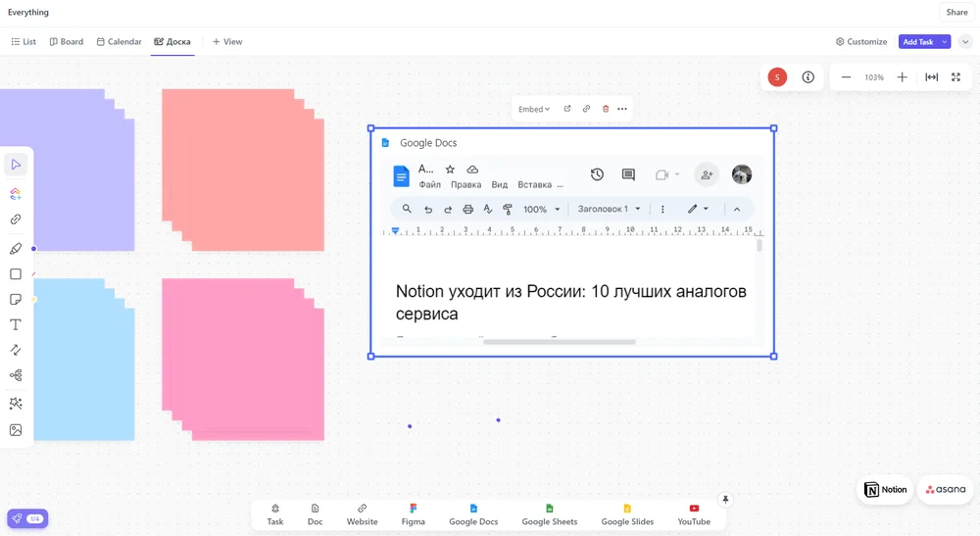
Task: Click the Add Task button
Action: (x=918, y=42)
